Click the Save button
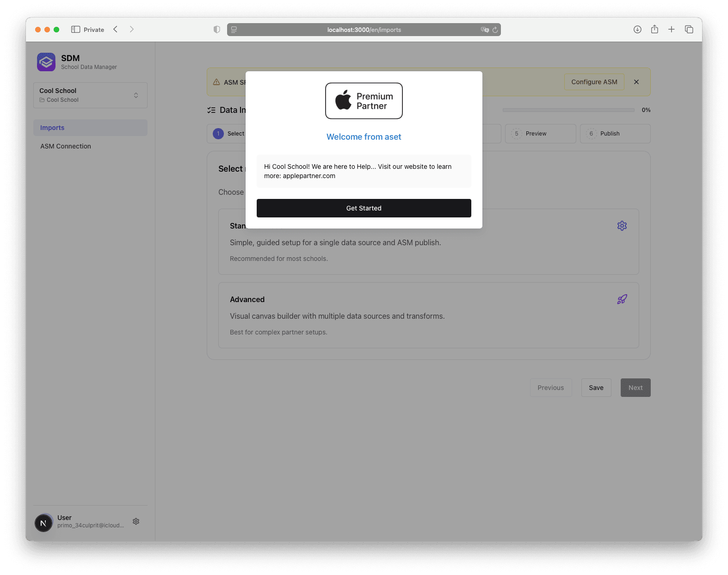Viewport: 728px width, 575px height. [596, 388]
